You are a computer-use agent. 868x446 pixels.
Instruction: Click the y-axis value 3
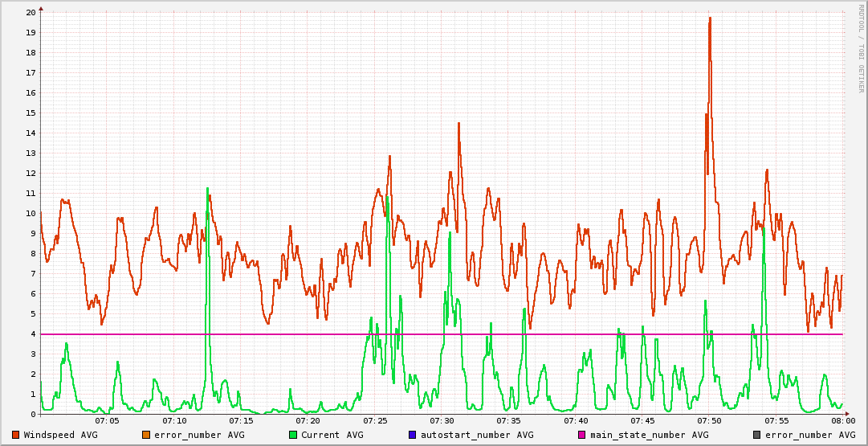33,354
